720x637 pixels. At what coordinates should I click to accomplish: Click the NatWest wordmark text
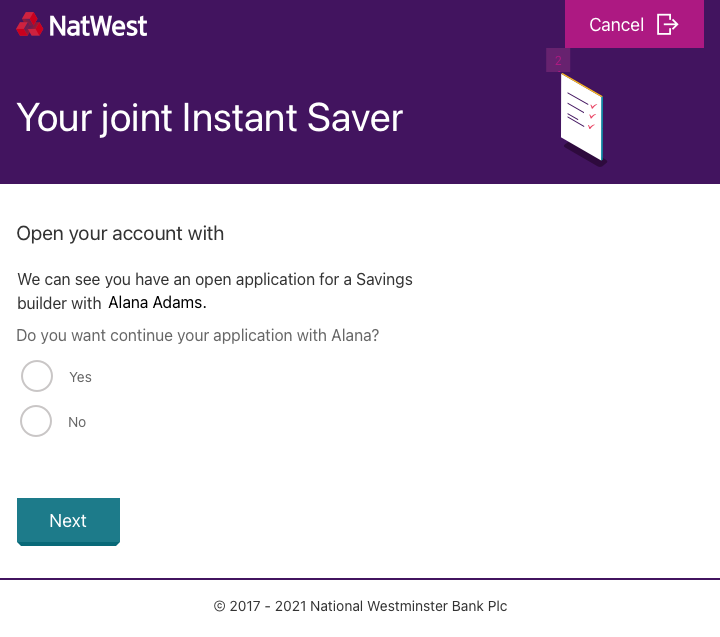(98, 26)
